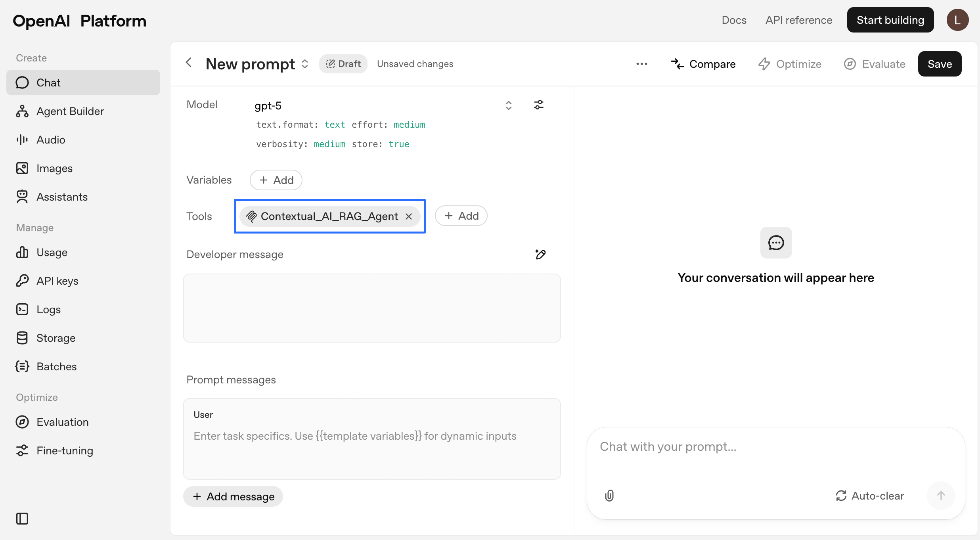
Task: Click the model settings sliders icon
Action: click(x=538, y=105)
